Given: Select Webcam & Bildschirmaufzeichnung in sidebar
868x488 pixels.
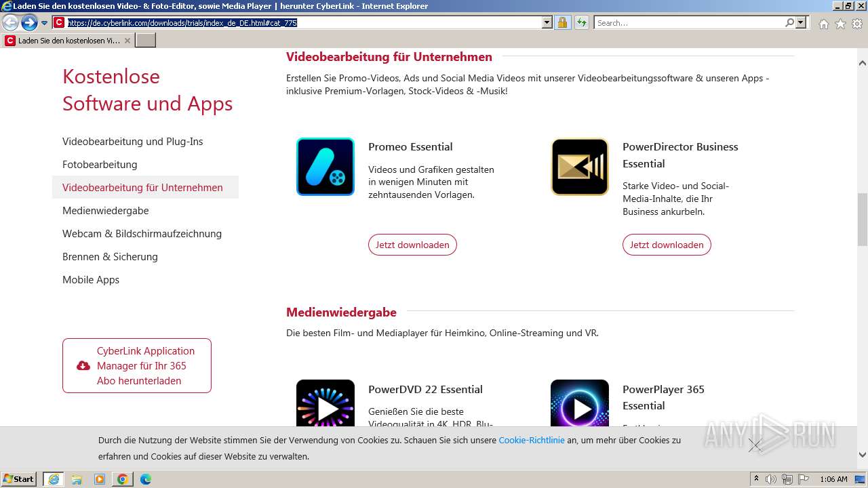Looking at the screenshot, I should coord(142,234).
